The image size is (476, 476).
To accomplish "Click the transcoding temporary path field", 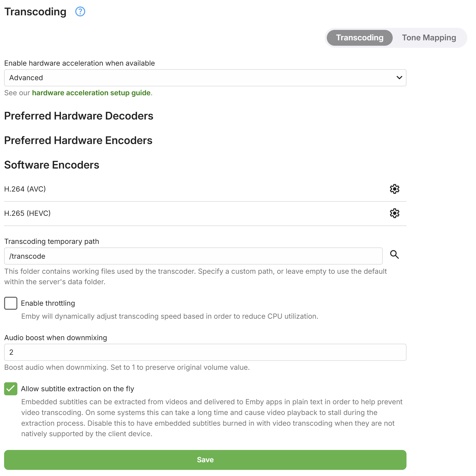I will click(x=193, y=256).
